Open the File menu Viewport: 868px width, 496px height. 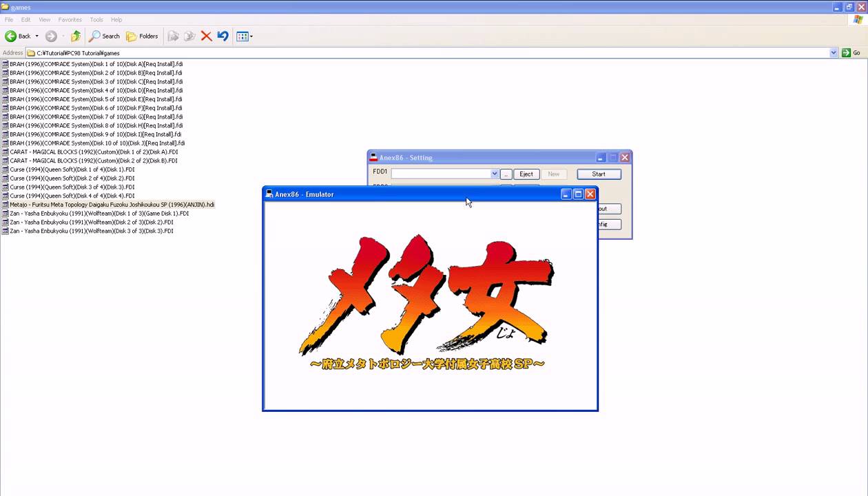pyautogui.click(x=9, y=19)
